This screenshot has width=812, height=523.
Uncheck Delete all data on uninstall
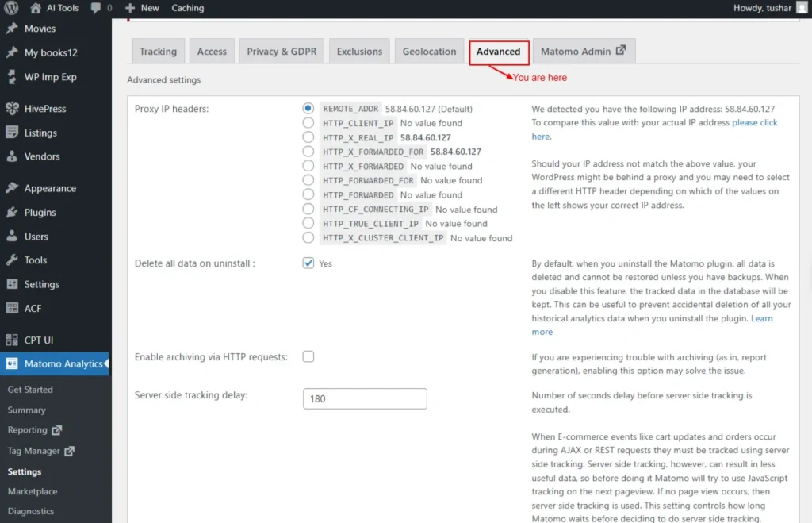coord(308,263)
